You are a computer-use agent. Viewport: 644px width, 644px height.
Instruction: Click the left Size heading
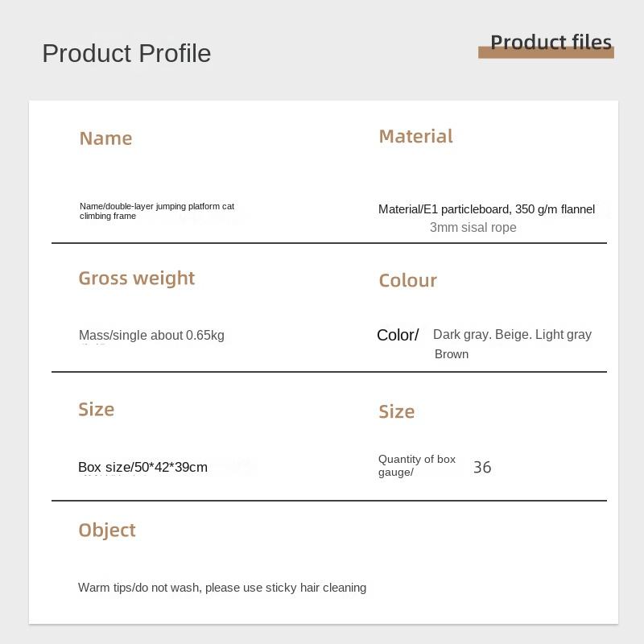click(x=96, y=410)
